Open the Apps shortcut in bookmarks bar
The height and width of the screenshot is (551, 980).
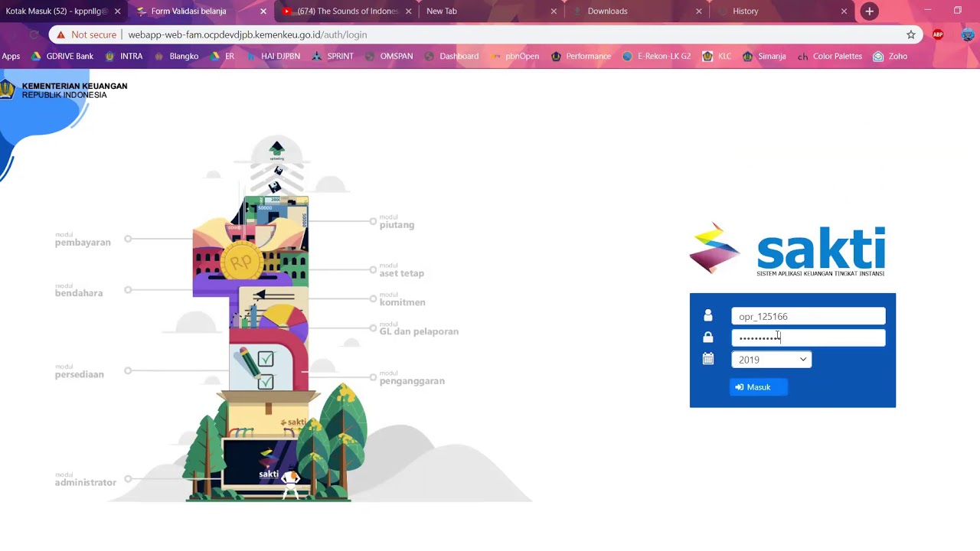11,56
